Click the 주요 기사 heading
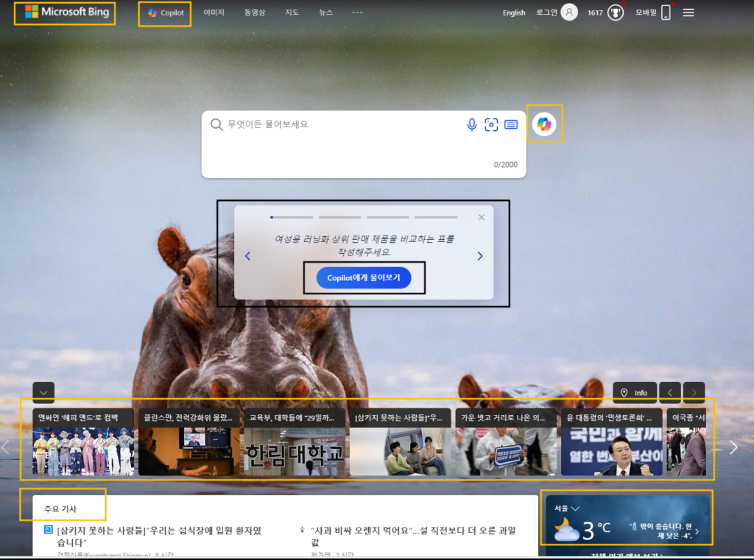 (x=60, y=508)
